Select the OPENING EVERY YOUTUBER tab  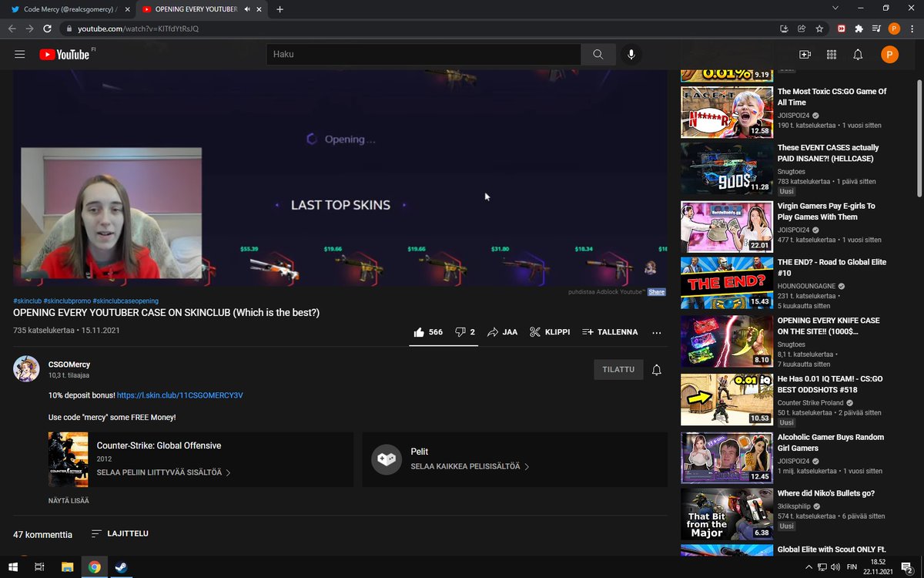pyautogui.click(x=202, y=9)
